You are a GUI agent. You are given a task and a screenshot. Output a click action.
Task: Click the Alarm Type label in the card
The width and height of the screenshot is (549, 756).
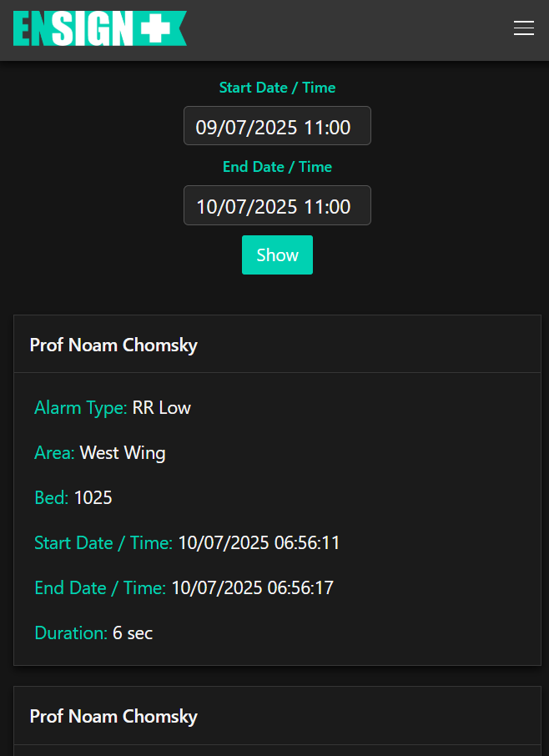[80, 408]
